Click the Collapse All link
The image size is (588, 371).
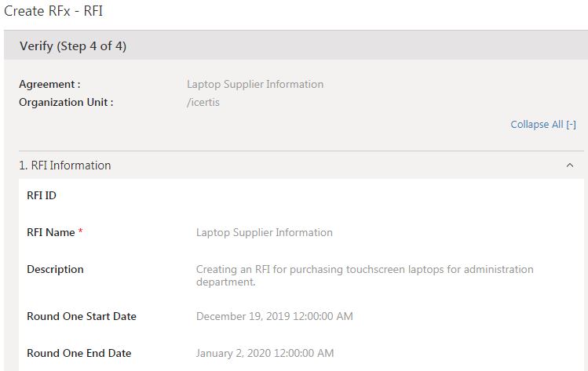tap(542, 125)
